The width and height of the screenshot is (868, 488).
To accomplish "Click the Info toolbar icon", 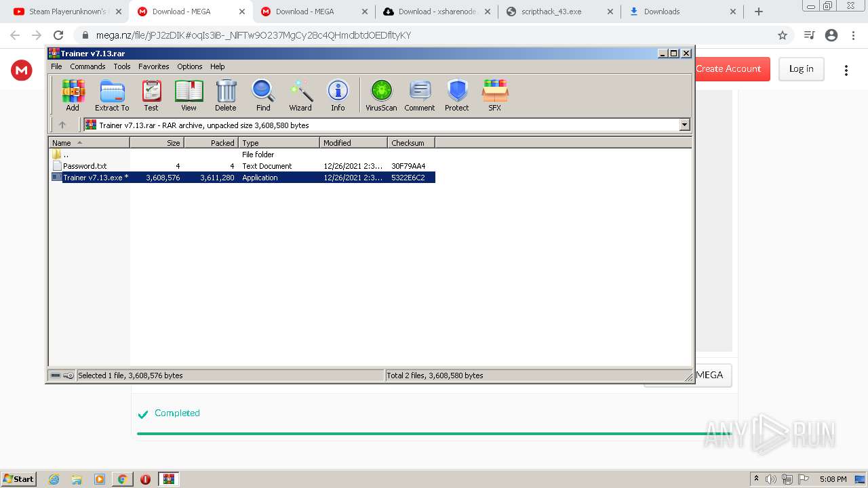I will [x=338, y=95].
